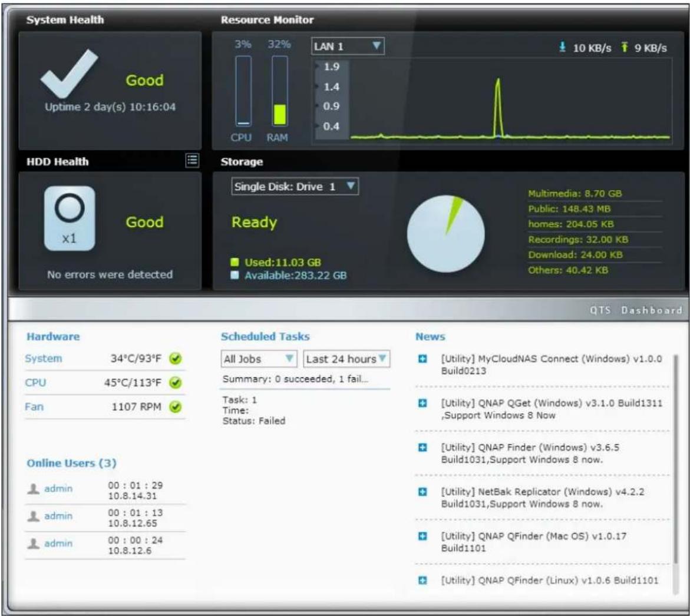Screen dimensions: 690x616
Task: Click the CPU temperature green status check
Action: point(175,383)
